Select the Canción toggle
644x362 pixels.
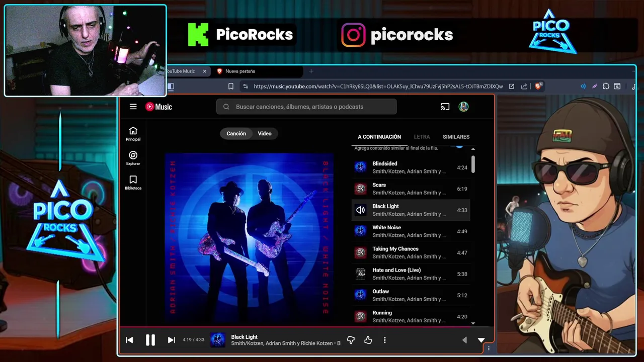pyautogui.click(x=236, y=133)
